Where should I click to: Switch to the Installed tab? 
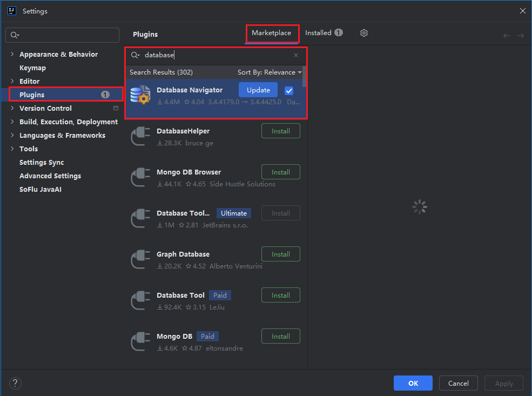324,33
